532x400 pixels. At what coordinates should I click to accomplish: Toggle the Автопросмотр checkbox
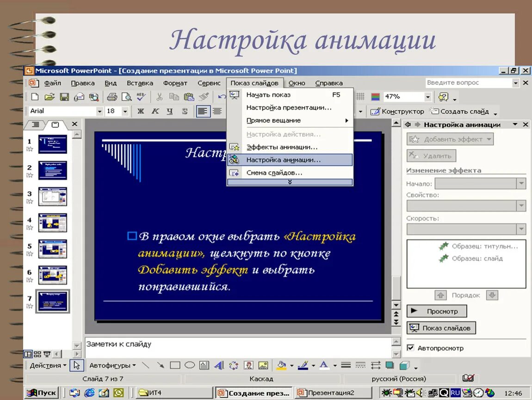point(410,347)
